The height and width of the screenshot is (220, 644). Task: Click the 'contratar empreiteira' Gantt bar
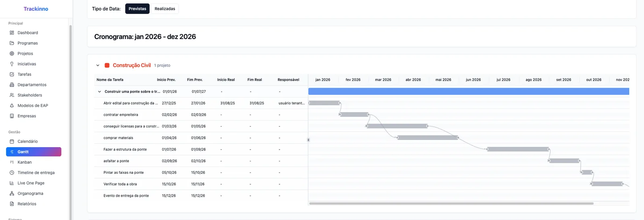(x=354, y=115)
